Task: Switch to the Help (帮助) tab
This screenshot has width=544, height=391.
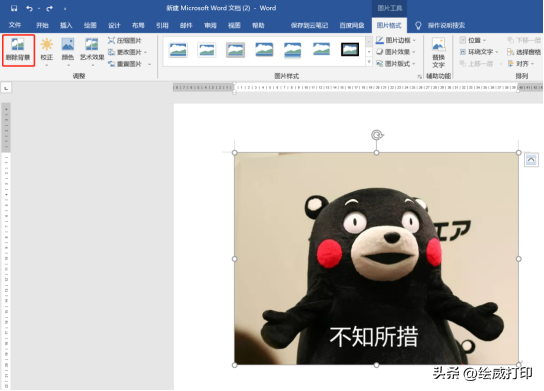Action: 258,25
